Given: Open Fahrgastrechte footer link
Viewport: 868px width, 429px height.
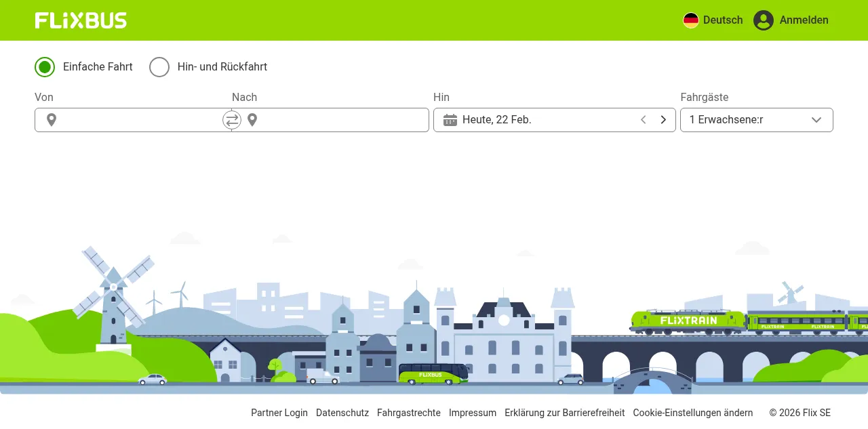Looking at the screenshot, I should (409, 413).
